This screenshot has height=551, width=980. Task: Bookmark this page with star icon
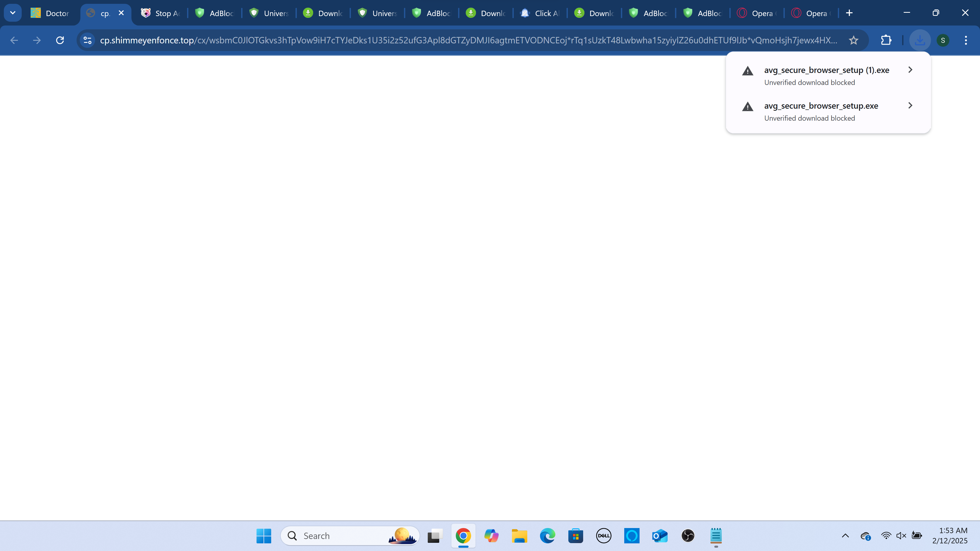[853, 40]
